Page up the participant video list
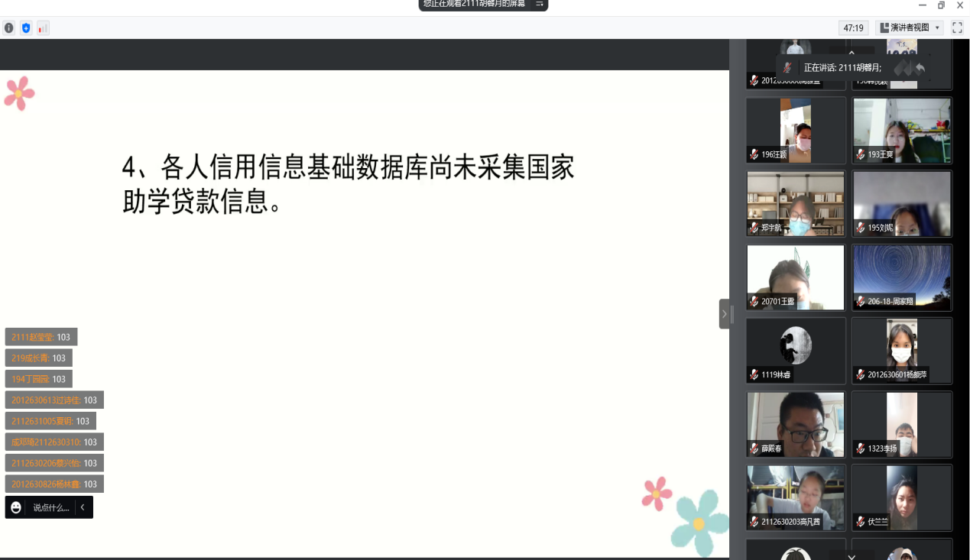 (852, 53)
